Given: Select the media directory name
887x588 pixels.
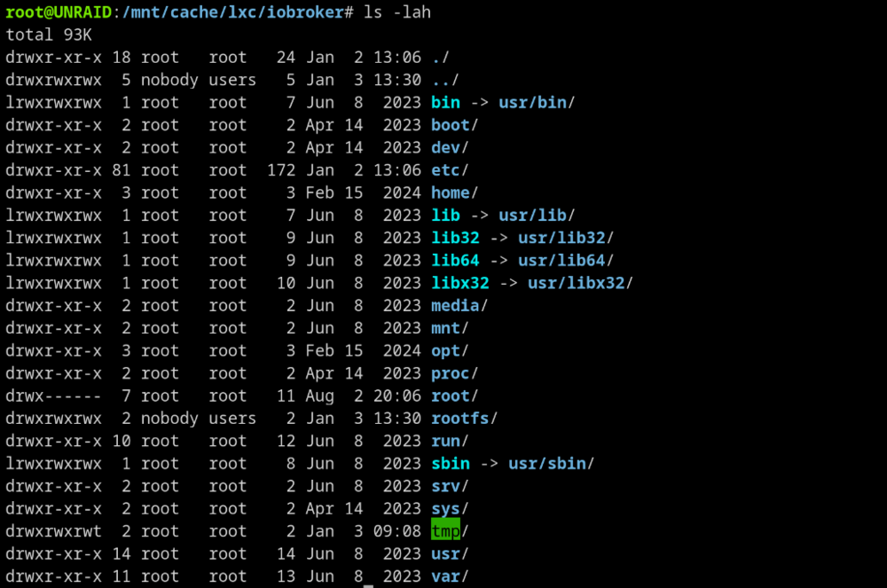Looking at the screenshot, I should [455, 305].
